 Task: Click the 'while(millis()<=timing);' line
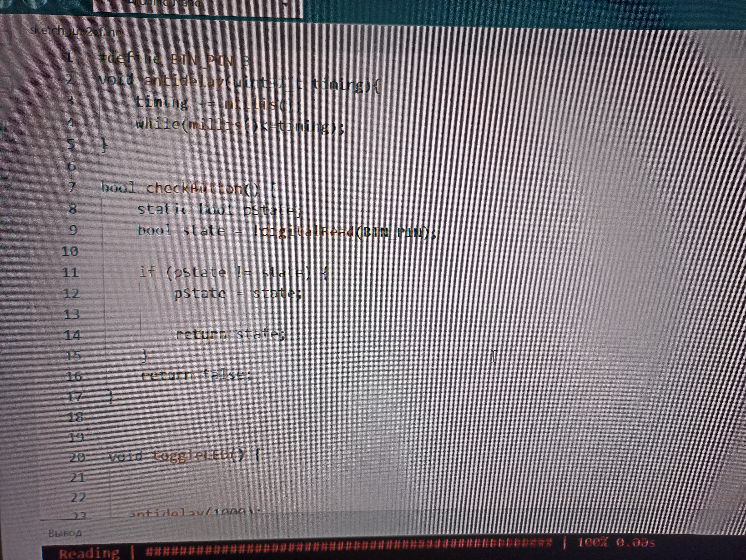click(240, 125)
